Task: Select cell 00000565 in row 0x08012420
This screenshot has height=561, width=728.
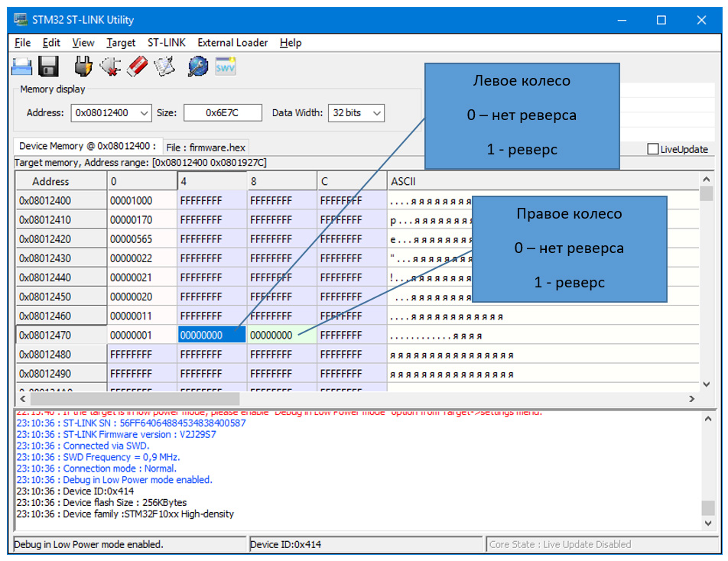Action: point(142,239)
